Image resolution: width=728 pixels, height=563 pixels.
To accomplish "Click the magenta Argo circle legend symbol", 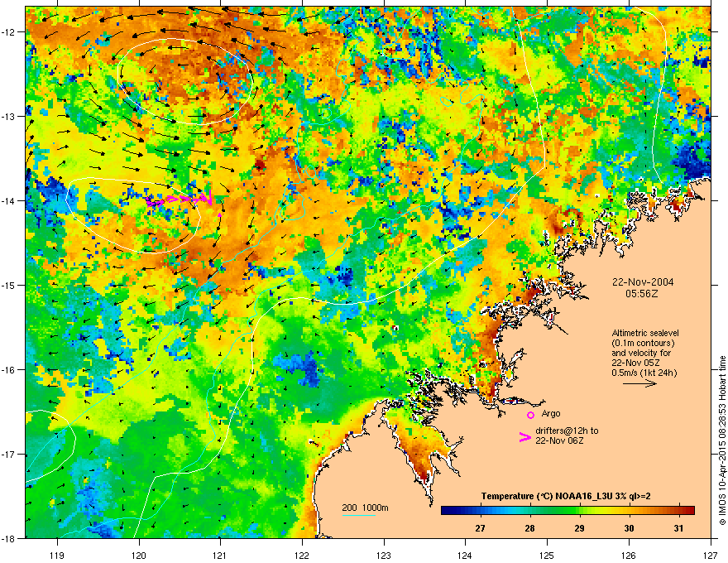I will click(x=530, y=415).
